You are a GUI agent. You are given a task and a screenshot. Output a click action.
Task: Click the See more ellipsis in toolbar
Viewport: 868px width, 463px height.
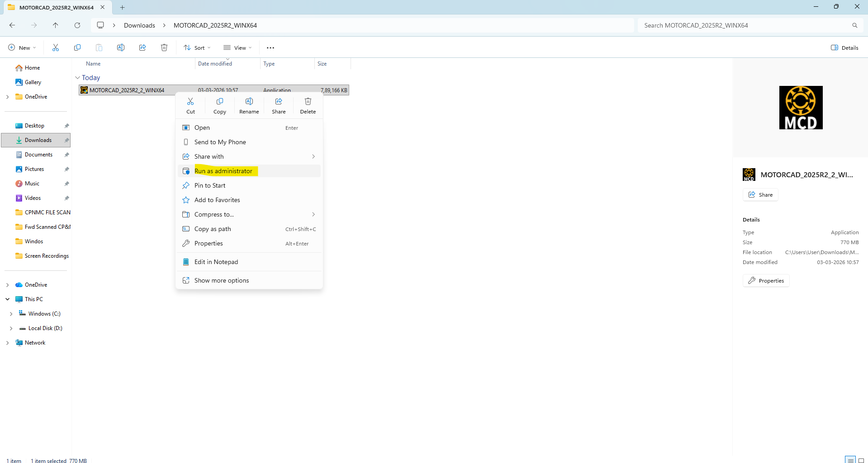coord(270,48)
